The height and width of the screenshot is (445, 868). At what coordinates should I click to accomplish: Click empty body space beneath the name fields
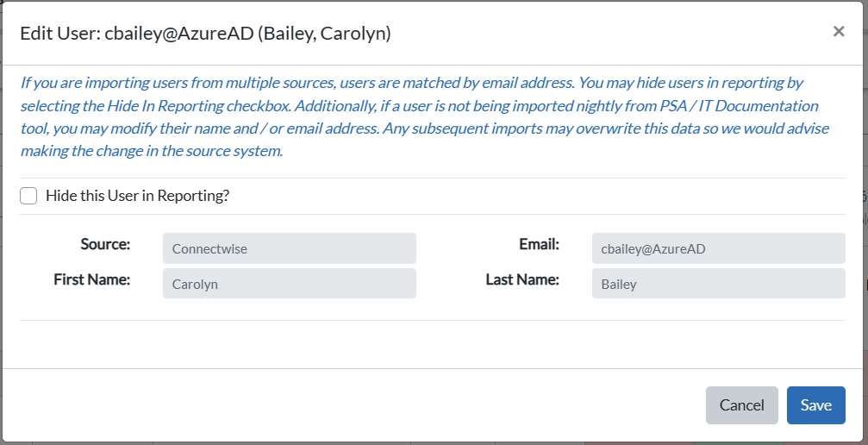[433, 343]
